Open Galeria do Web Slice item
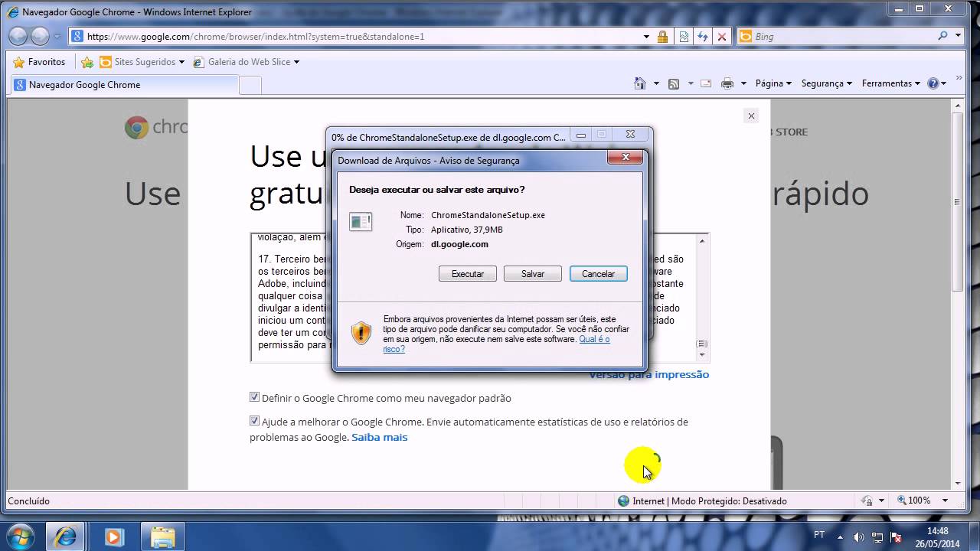 tap(246, 62)
